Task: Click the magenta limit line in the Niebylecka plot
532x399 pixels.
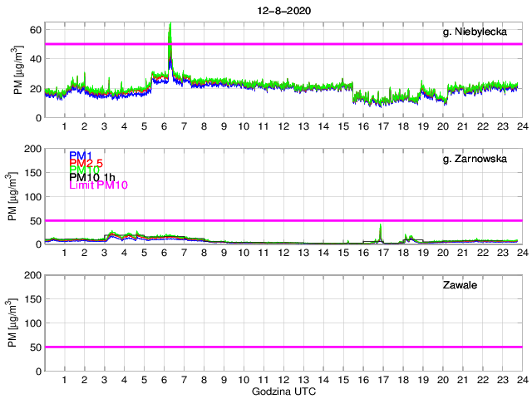Action: 283,43
